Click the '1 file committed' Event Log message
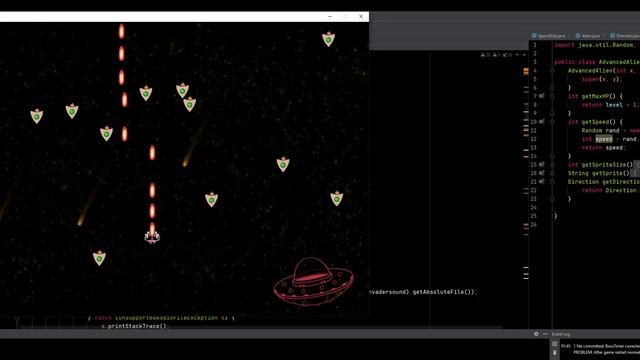Image resolution: width=640 pixels, height=360 pixels. [x=606, y=346]
